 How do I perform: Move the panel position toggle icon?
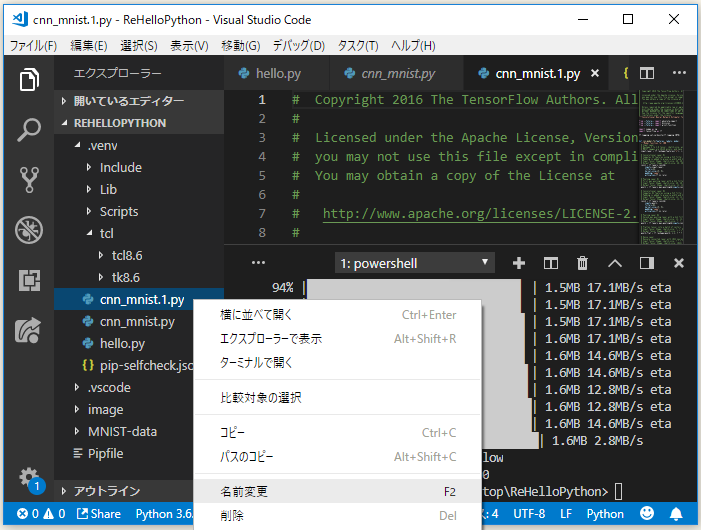[647, 263]
